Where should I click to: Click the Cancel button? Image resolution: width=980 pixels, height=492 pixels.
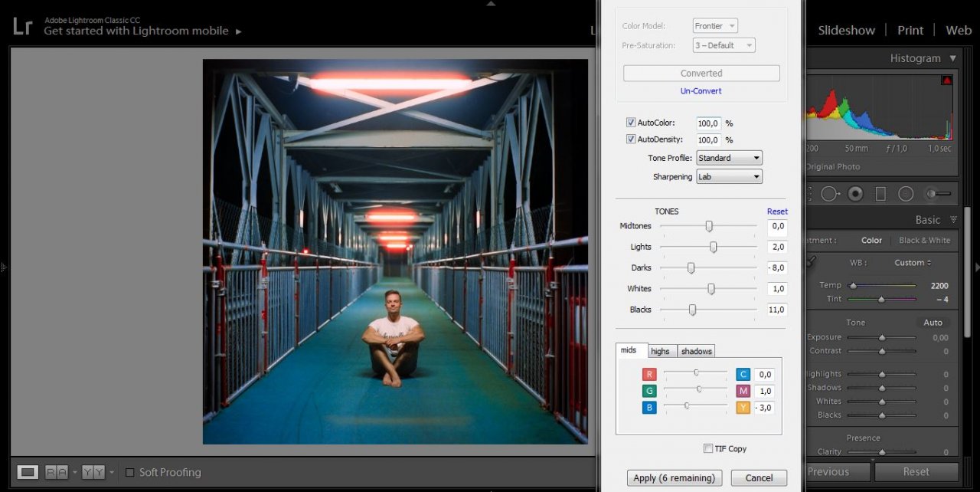coord(758,477)
